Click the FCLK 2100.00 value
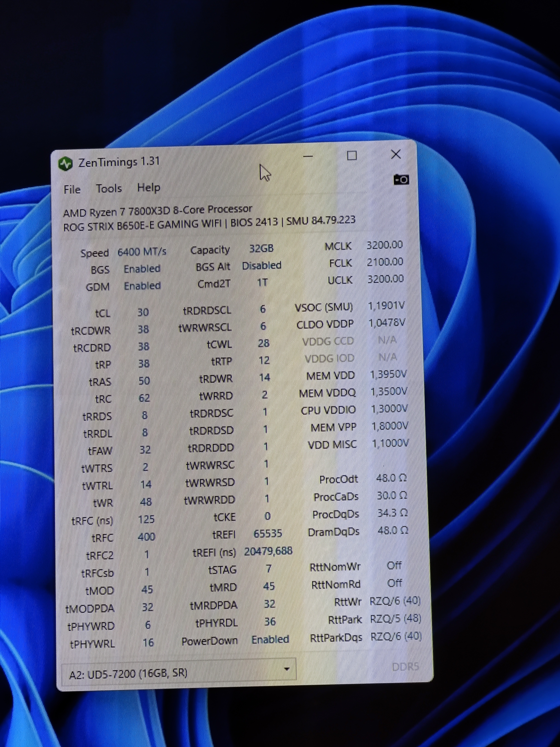 coord(385,262)
